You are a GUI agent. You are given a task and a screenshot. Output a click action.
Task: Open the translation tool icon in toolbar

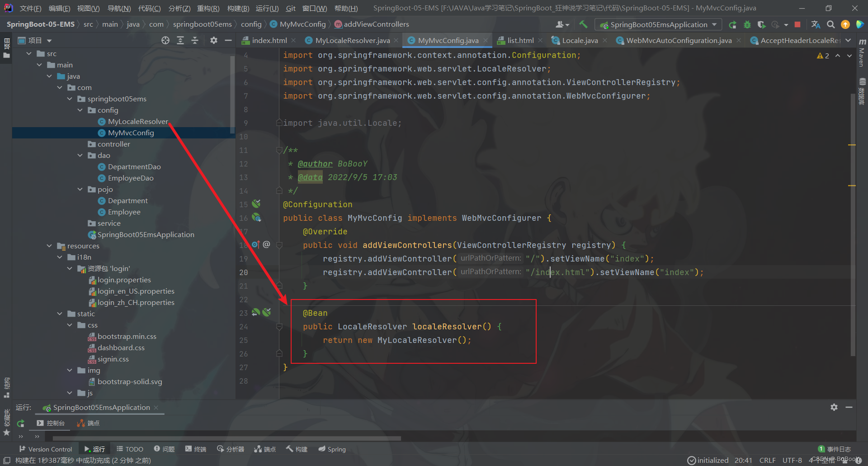point(816,24)
